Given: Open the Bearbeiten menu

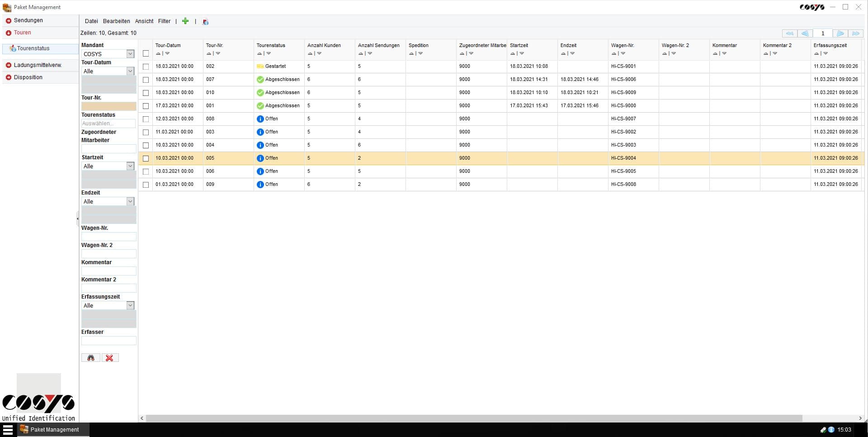Looking at the screenshot, I should (116, 21).
